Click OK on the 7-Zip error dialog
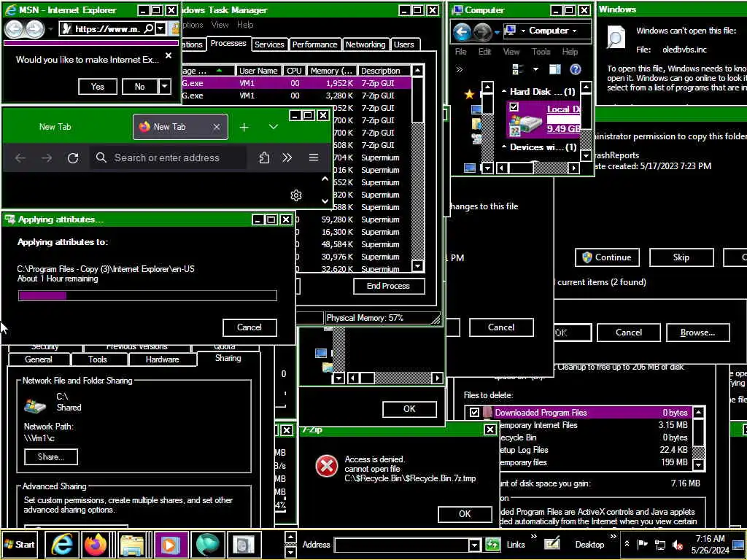Viewport: 747px width, 560px height. pos(465,514)
